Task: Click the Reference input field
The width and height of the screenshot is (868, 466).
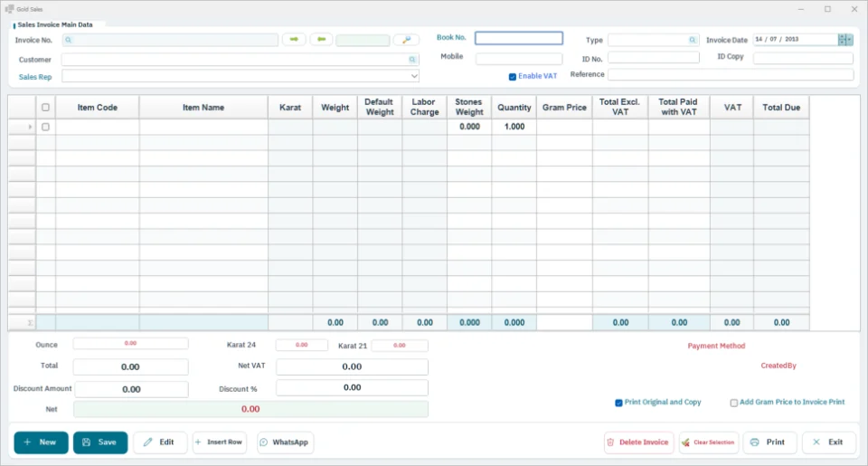Action: coord(731,74)
